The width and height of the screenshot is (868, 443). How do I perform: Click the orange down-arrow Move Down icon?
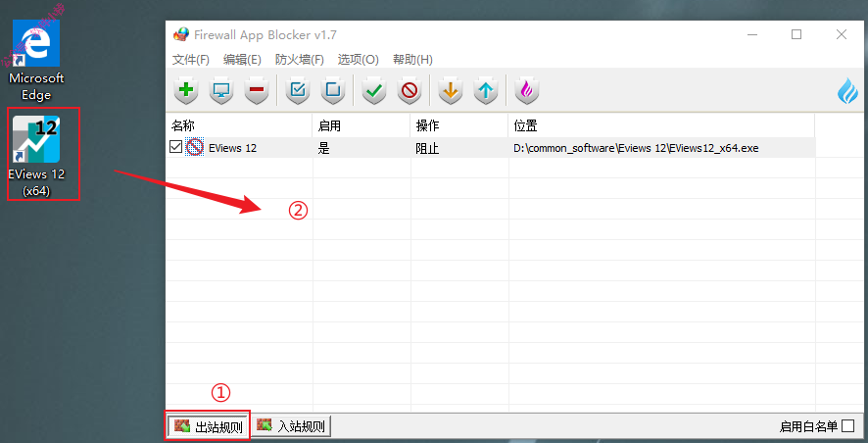452,90
